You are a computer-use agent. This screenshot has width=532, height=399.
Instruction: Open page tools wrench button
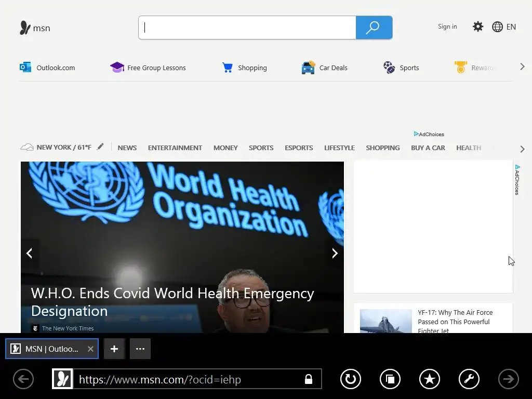coord(469,379)
